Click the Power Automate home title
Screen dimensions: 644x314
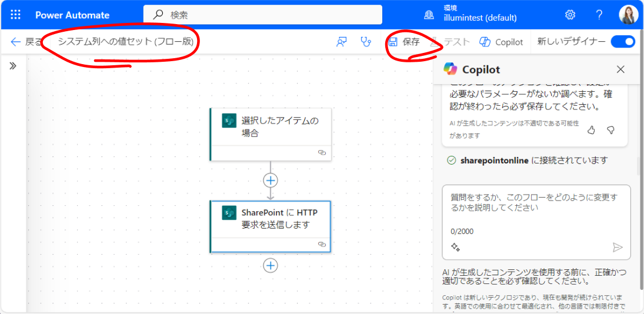72,15
